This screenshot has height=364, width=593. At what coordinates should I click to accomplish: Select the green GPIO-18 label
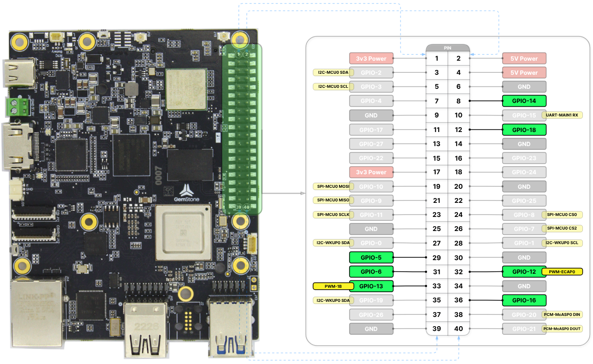click(524, 130)
